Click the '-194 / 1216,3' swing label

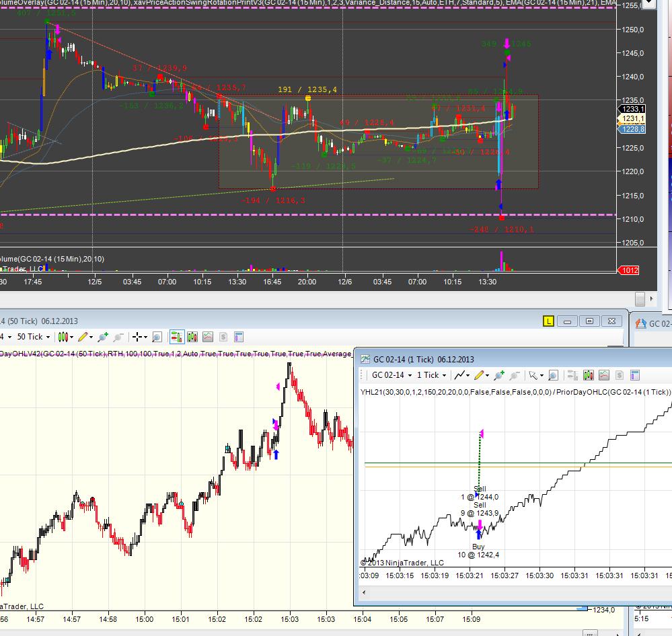[x=273, y=200]
